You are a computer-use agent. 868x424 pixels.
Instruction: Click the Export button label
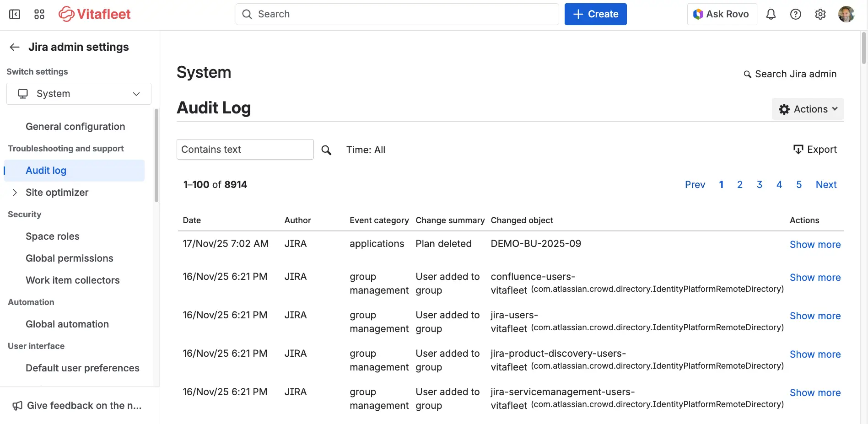pos(822,150)
